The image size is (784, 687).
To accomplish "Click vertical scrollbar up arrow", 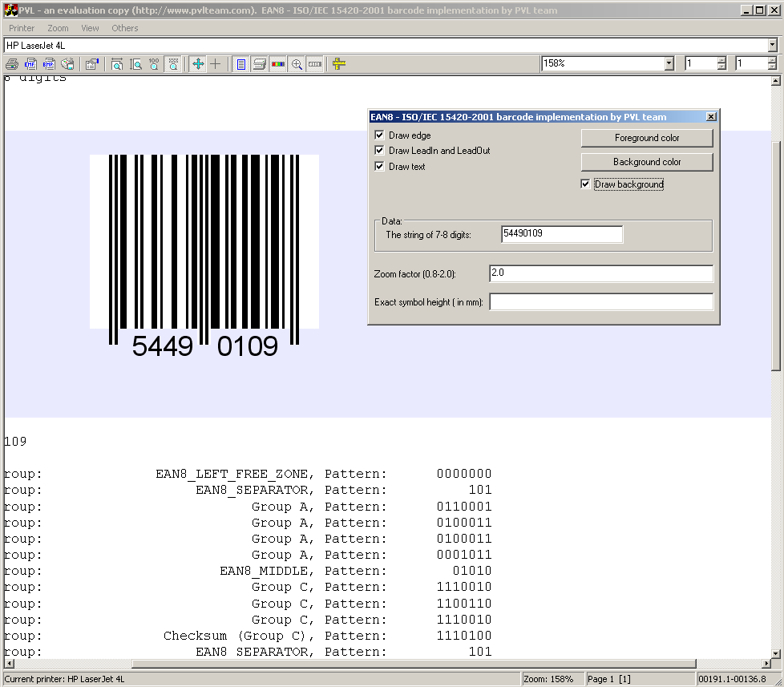I will pos(776,80).
